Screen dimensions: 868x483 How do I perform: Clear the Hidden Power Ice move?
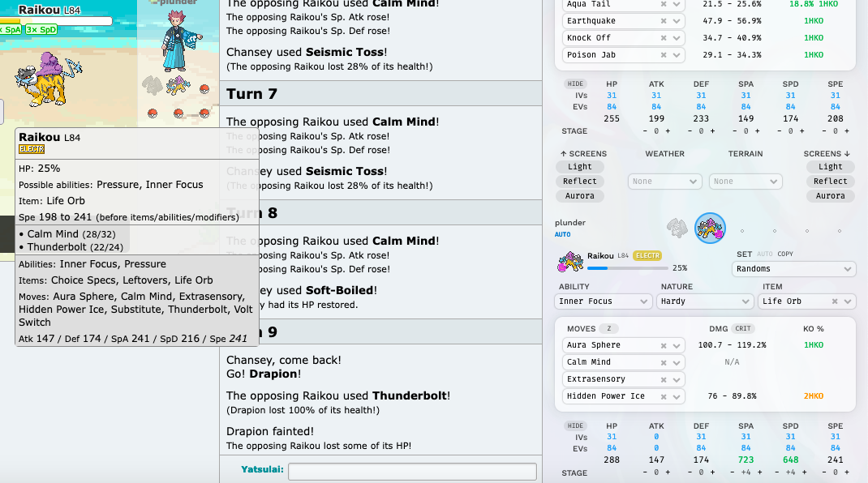tap(664, 396)
